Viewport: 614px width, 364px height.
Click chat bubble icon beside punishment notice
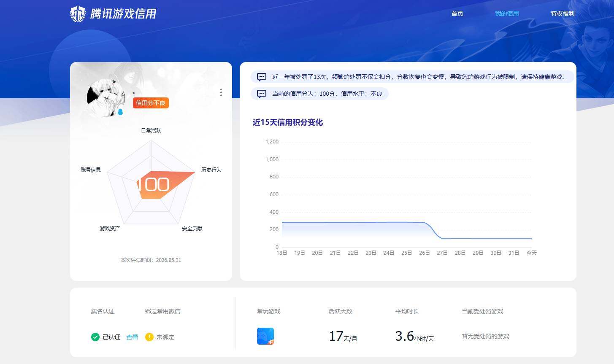262,77
